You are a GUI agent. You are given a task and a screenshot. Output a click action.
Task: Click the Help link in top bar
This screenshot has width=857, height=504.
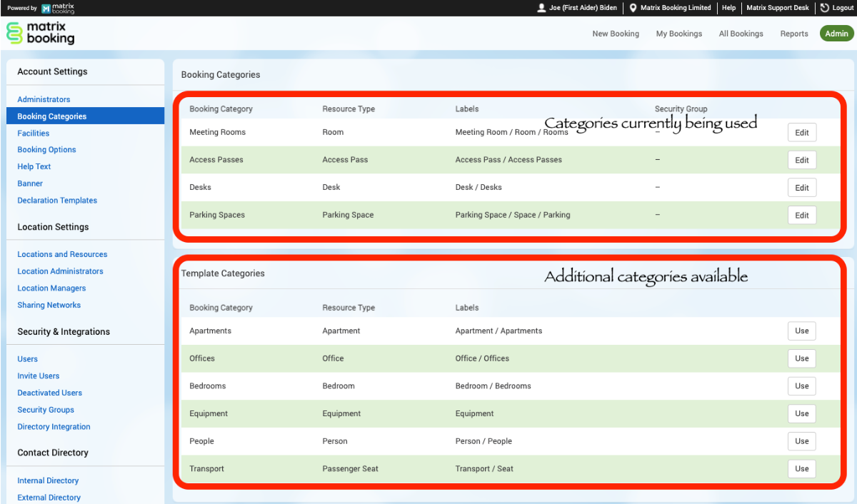point(728,8)
